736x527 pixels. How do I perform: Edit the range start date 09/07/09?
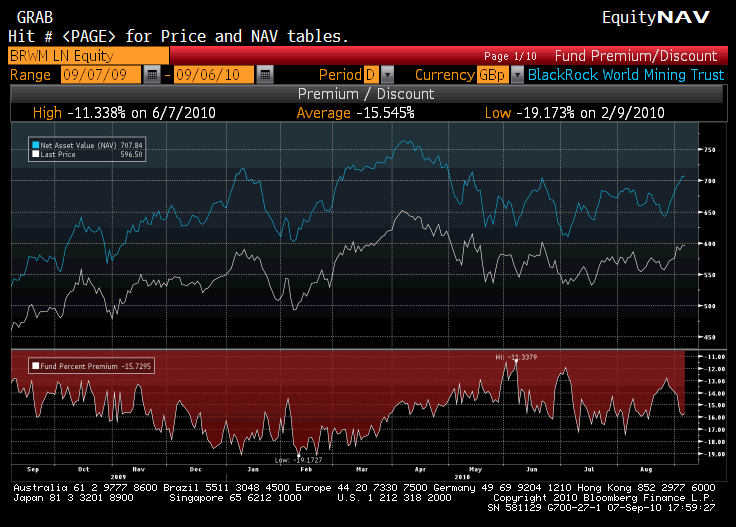(x=100, y=75)
